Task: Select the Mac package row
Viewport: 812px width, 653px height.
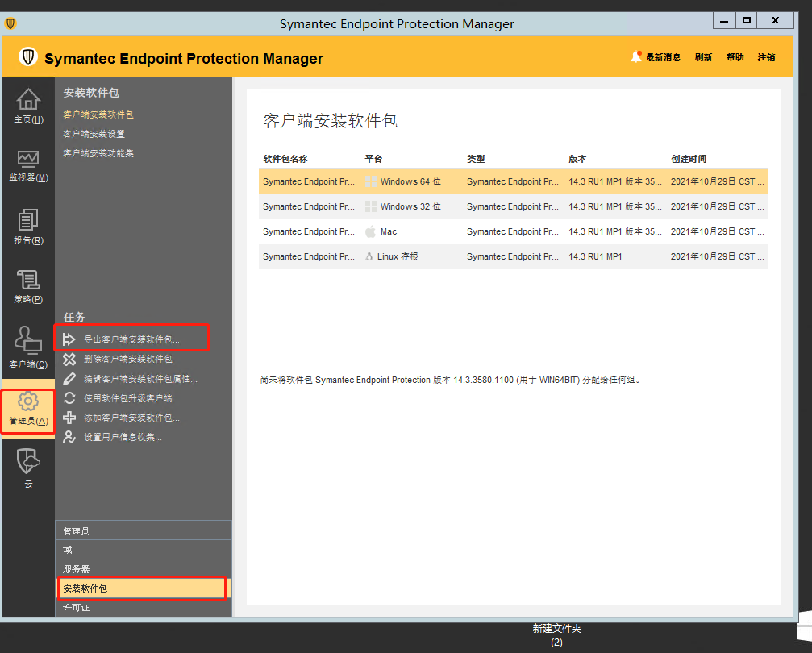Action: (x=513, y=231)
